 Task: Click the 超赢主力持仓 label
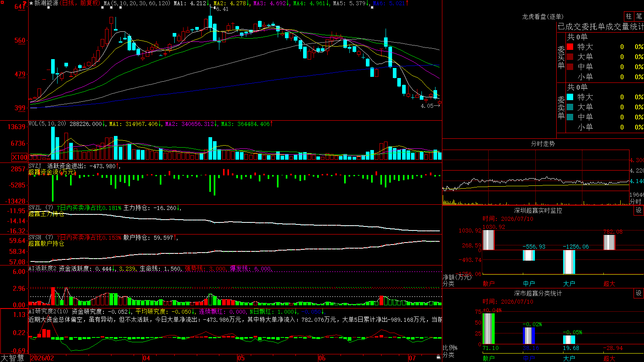click(x=46, y=214)
